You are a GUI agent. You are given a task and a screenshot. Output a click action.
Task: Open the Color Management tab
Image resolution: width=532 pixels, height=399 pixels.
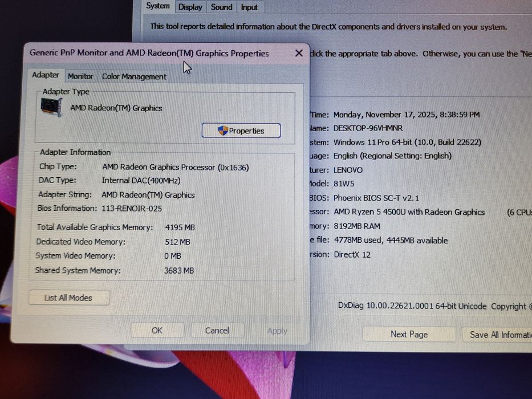point(135,77)
